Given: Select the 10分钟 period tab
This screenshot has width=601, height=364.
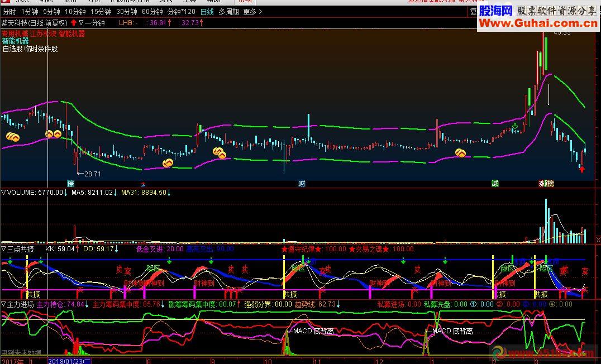Looking at the screenshot, I should click(x=75, y=12).
